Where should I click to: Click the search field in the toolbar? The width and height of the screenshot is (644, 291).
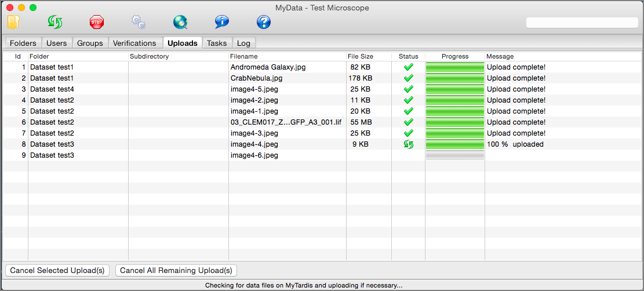(x=581, y=23)
